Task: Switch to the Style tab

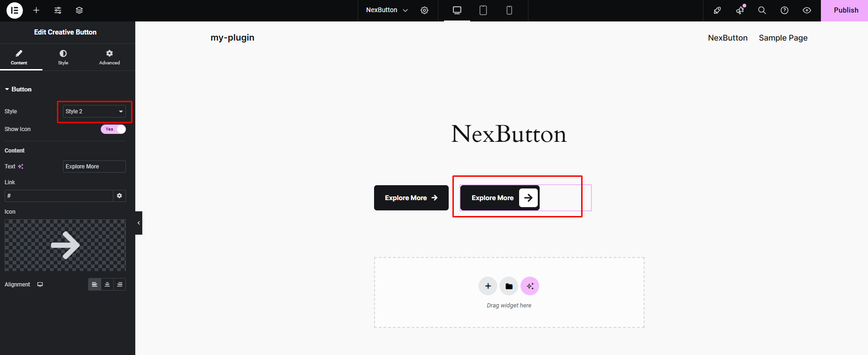Action: point(63,57)
